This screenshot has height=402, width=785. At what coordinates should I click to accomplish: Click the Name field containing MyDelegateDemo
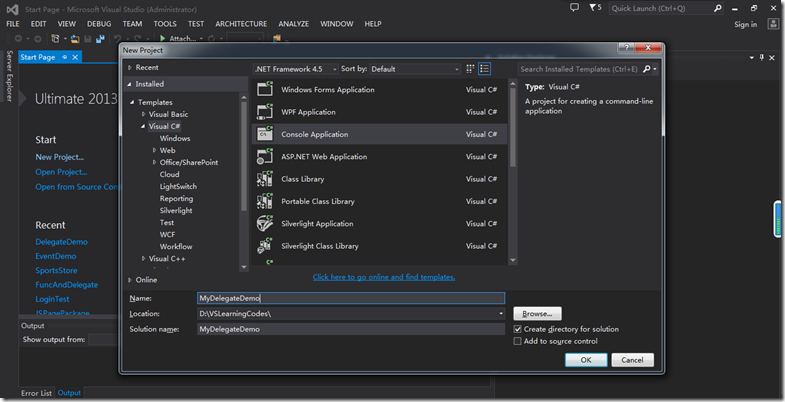click(351, 298)
